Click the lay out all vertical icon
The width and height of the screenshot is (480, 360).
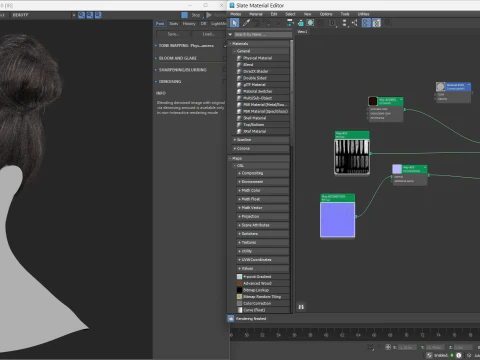(x=345, y=23)
